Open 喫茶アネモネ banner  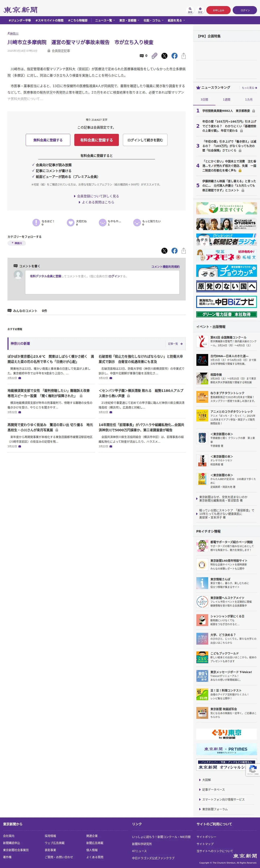tap(227, 255)
